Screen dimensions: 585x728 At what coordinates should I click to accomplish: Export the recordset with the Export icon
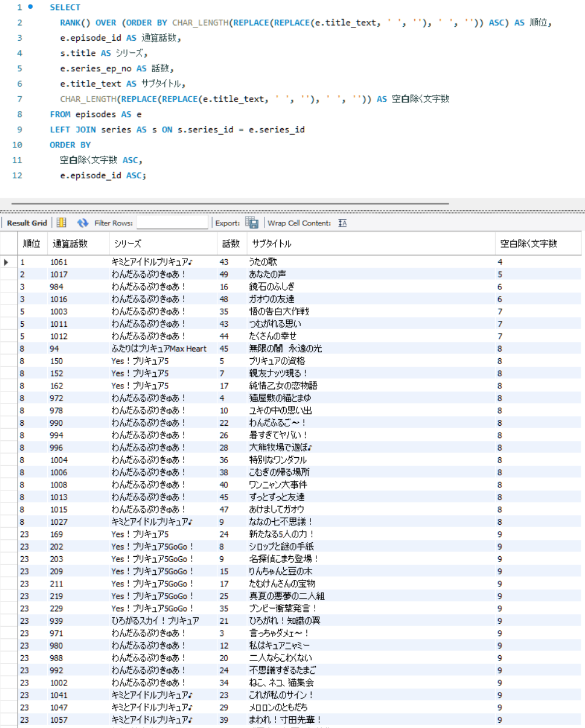click(x=252, y=223)
